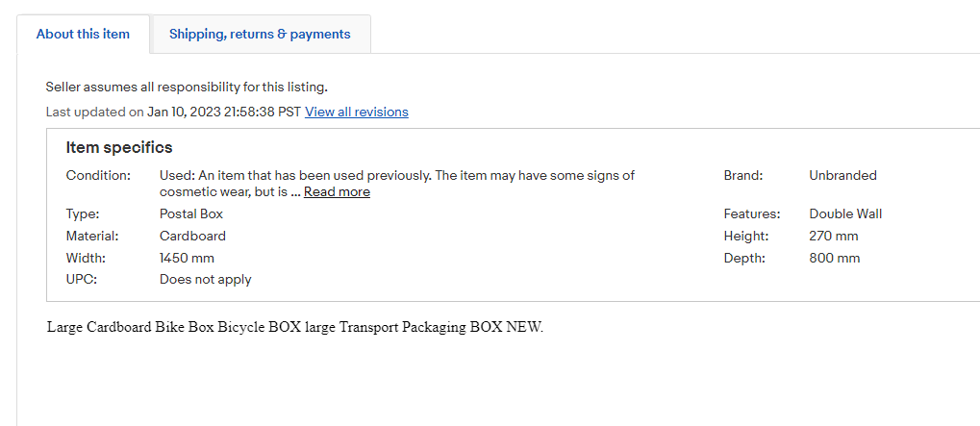Click the Postal Box type value

[x=191, y=214]
